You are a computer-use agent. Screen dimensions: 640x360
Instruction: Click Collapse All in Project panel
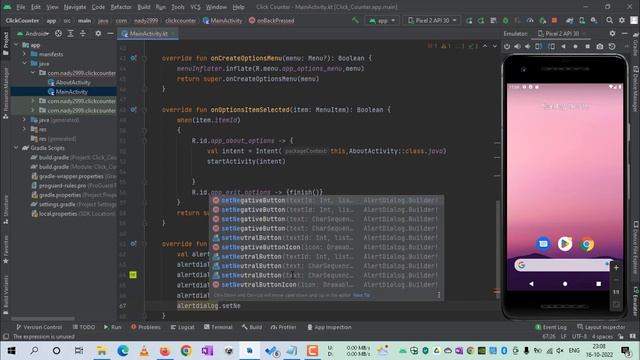pyautogui.click(x=83, y=34)
